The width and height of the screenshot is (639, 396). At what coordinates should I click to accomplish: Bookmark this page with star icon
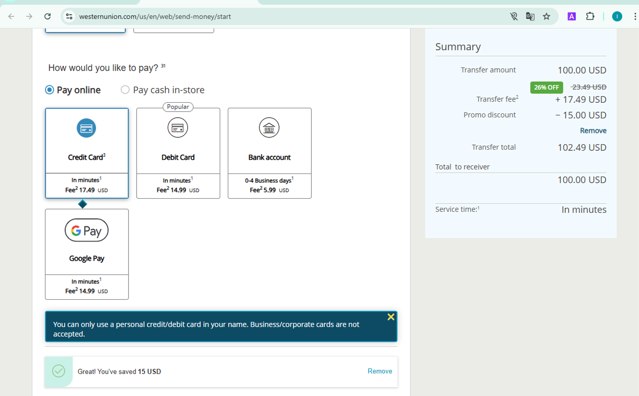pos(546,16)
